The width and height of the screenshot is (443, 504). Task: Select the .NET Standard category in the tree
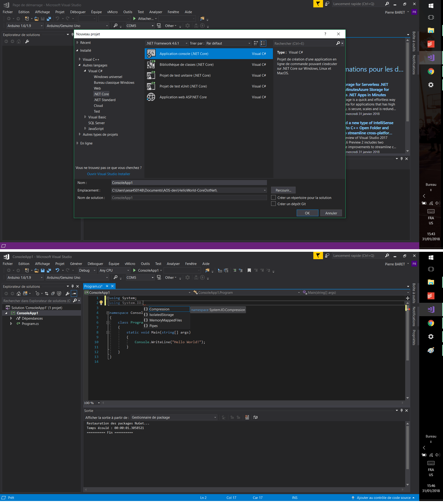coord(105,100)
